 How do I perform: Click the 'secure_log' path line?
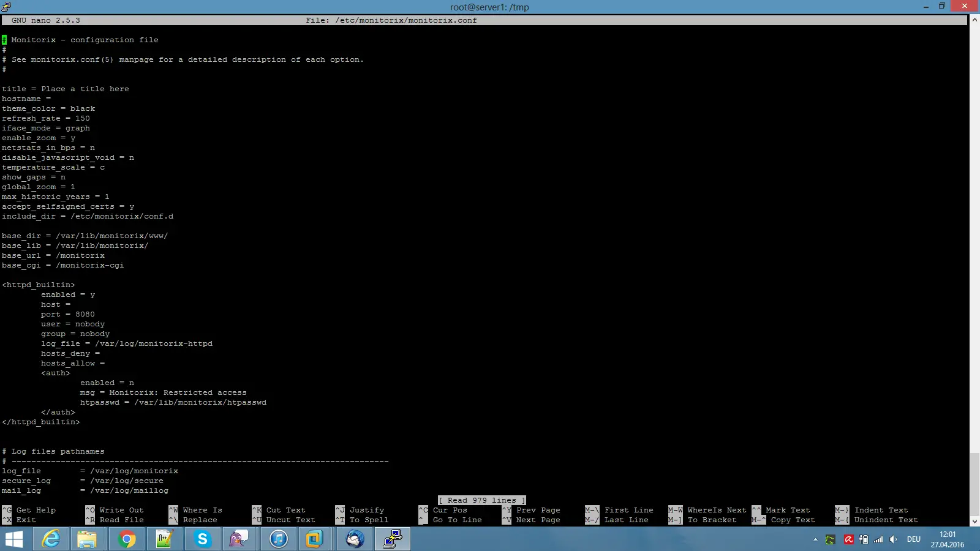coord(83,481)
